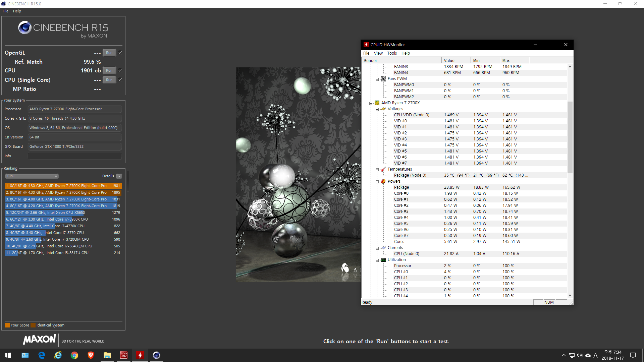The image size is (644, 362).
Task: Open Brave browser from taskbar
Action: coord(91,355)
